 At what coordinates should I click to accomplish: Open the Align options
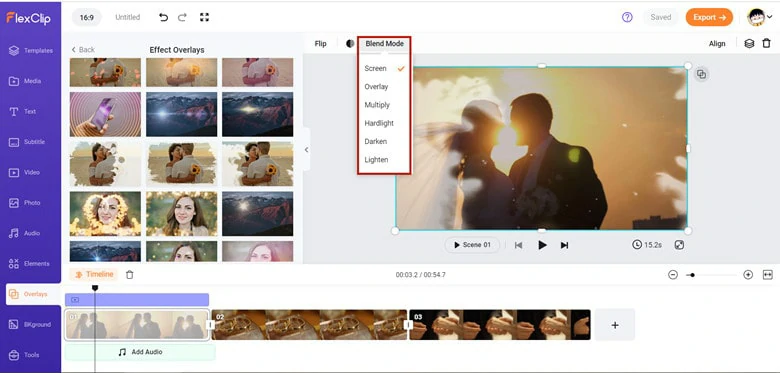click(x=717, y=44)
